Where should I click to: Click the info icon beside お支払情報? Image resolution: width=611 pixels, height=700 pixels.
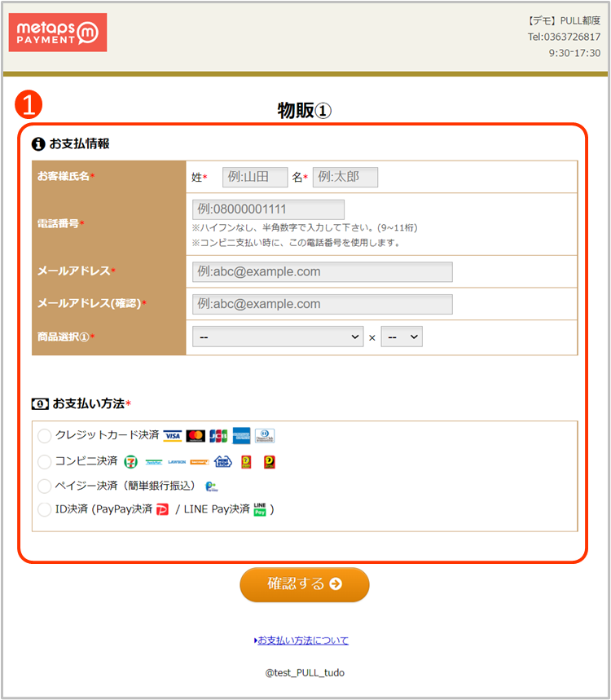38,143
